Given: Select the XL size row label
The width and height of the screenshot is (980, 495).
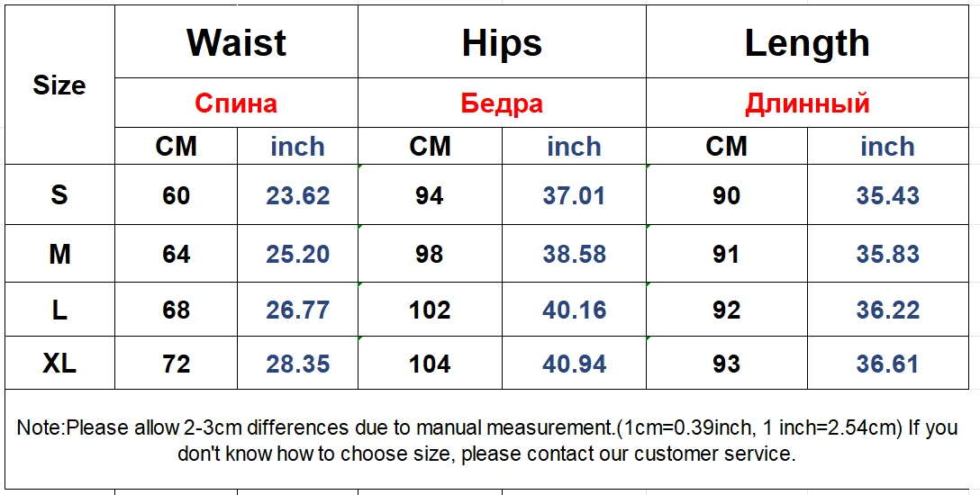Looking at the screenshot, I should [x=59, y=364].
